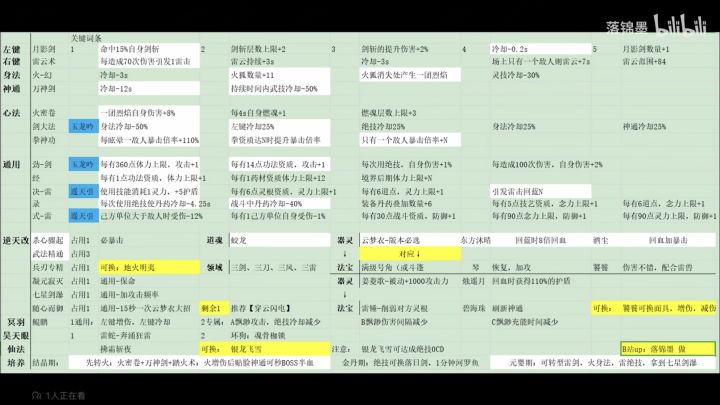Click the cell C飘渺充能时间减少
Viewport: 720px width, 405px height.
(524, 322)
